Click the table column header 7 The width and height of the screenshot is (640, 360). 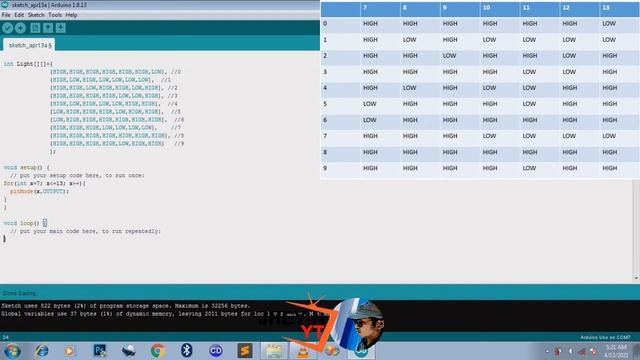(x=380, y=8)
